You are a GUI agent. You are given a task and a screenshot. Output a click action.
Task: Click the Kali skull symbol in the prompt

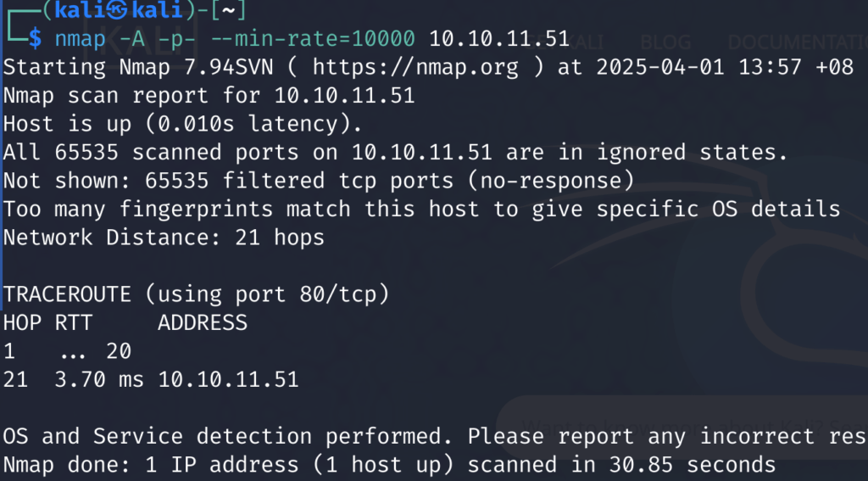point(116,9)
